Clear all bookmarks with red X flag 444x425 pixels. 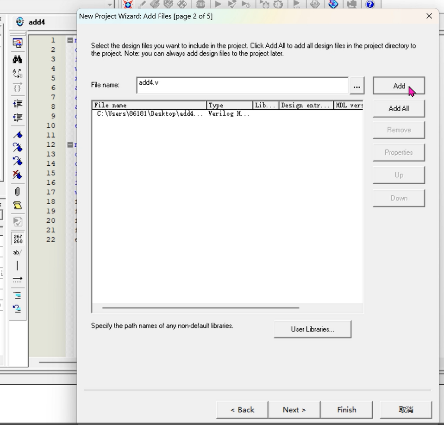click(x=17, y=175)
